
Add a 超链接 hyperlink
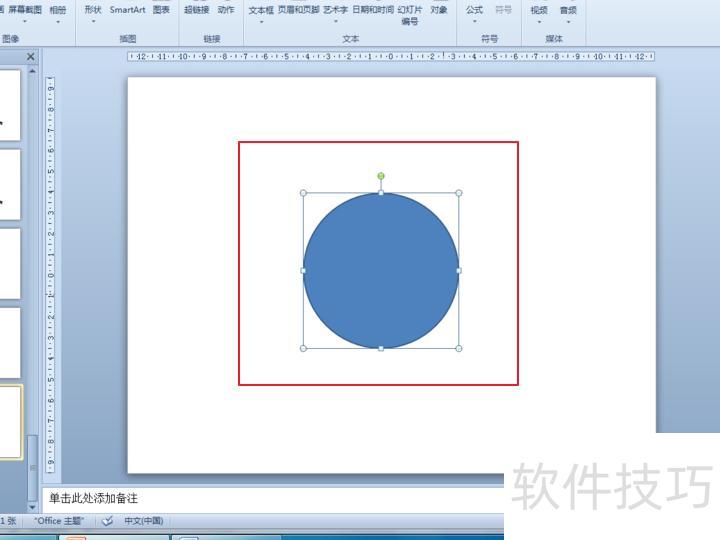click(197, 10)
